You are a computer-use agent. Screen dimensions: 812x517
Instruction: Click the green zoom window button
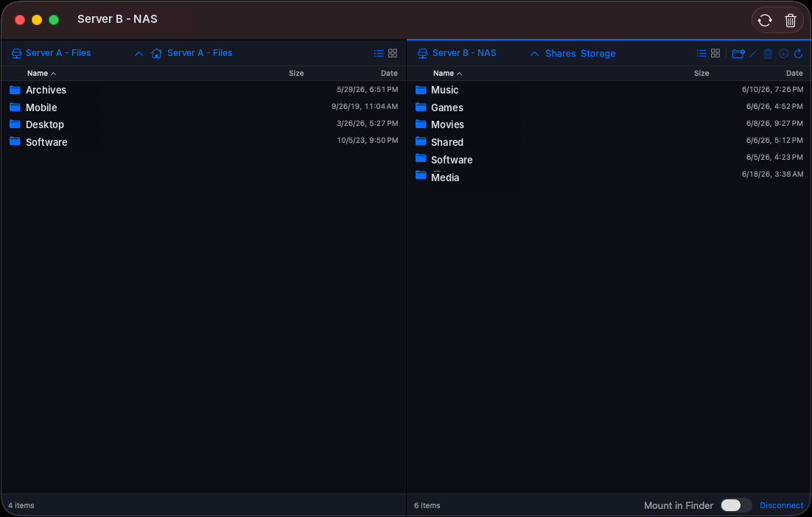[54, 20]
